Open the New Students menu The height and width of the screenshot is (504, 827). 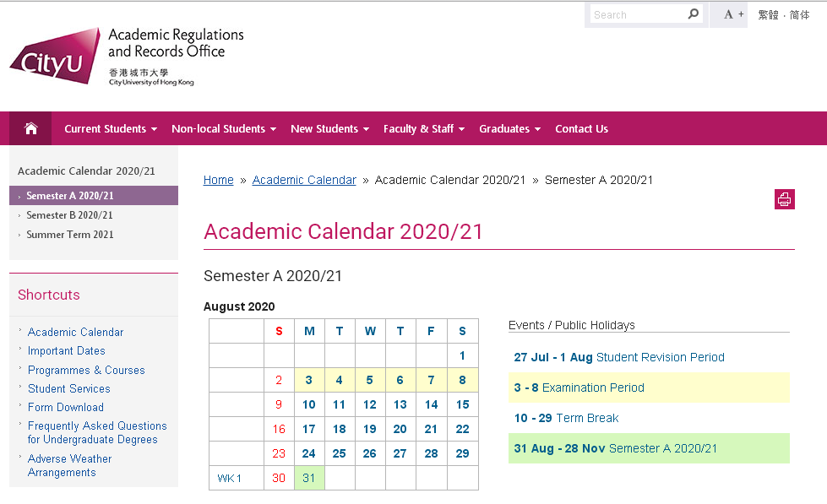(x=329, y=128)
